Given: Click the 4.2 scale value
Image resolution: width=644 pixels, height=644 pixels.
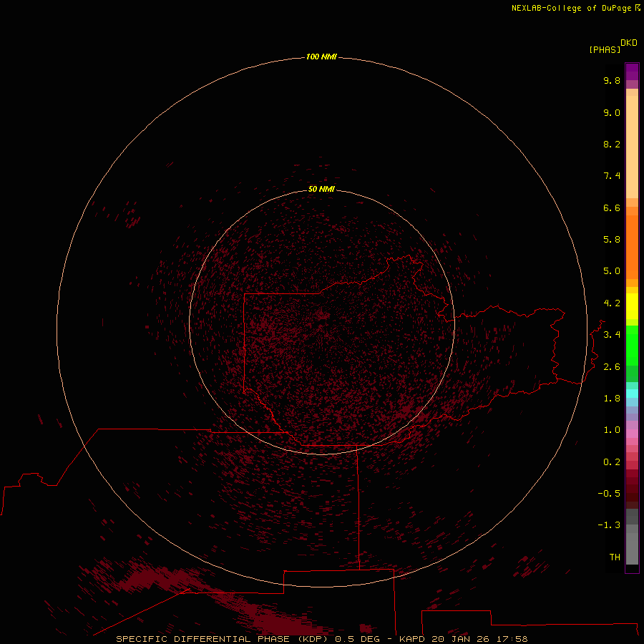Looking at the screenshot, I should coord(612,303).
